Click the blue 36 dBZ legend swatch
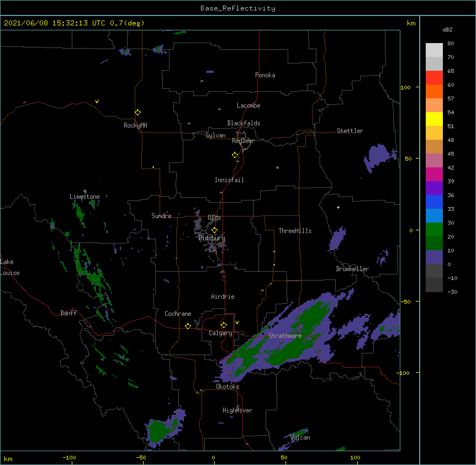Screen dimensions: 476x465 (434, 202)
